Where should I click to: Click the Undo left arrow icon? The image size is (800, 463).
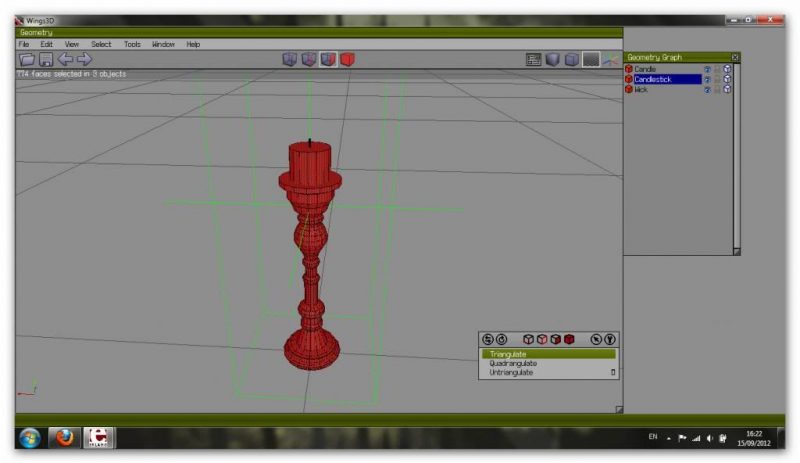coord(65,60)
